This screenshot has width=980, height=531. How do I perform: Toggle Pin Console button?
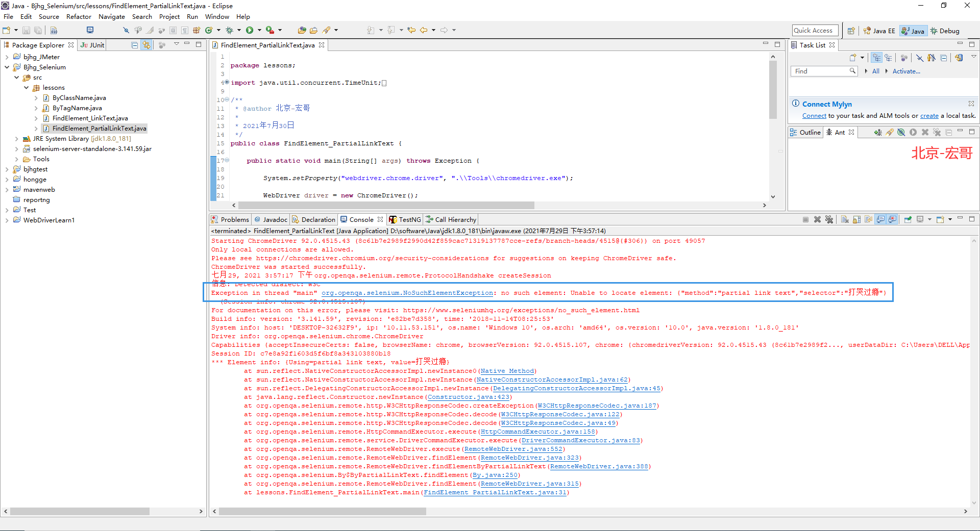pos(908,219)
